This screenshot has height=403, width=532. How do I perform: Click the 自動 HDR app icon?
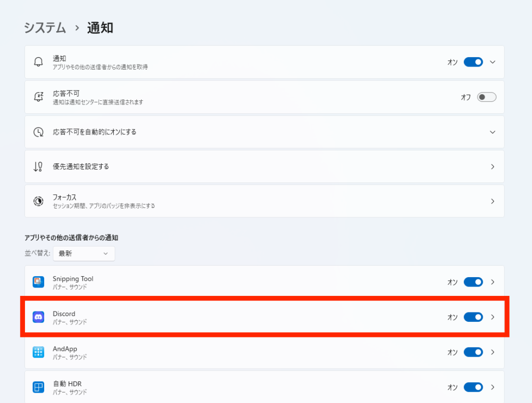pyautogui.click(x=38, y=387)
